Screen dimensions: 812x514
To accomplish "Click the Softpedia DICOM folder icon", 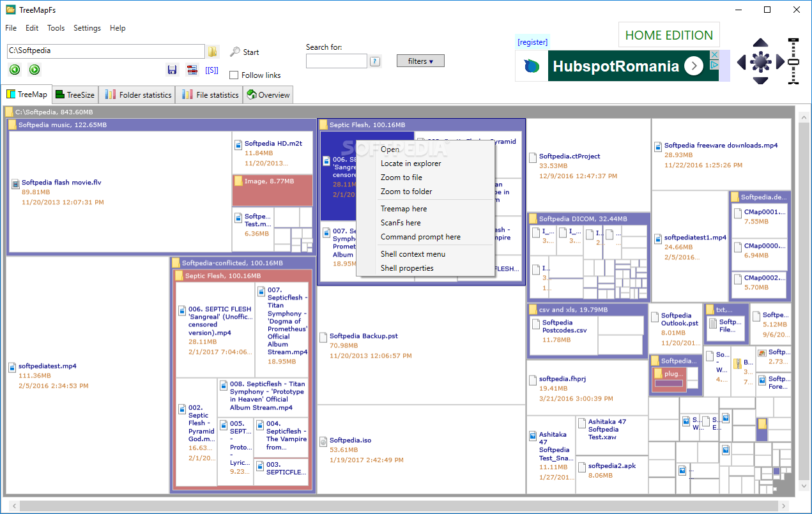I will [533, 219].
